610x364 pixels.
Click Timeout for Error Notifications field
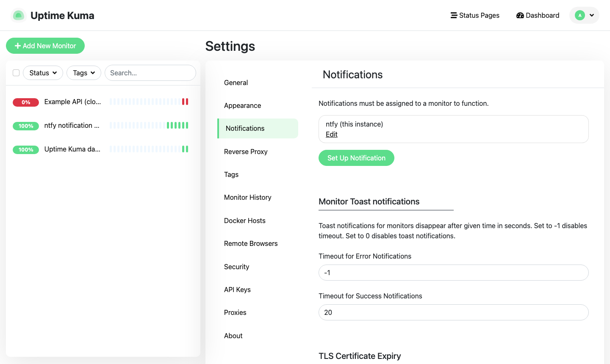click(453, 273)
